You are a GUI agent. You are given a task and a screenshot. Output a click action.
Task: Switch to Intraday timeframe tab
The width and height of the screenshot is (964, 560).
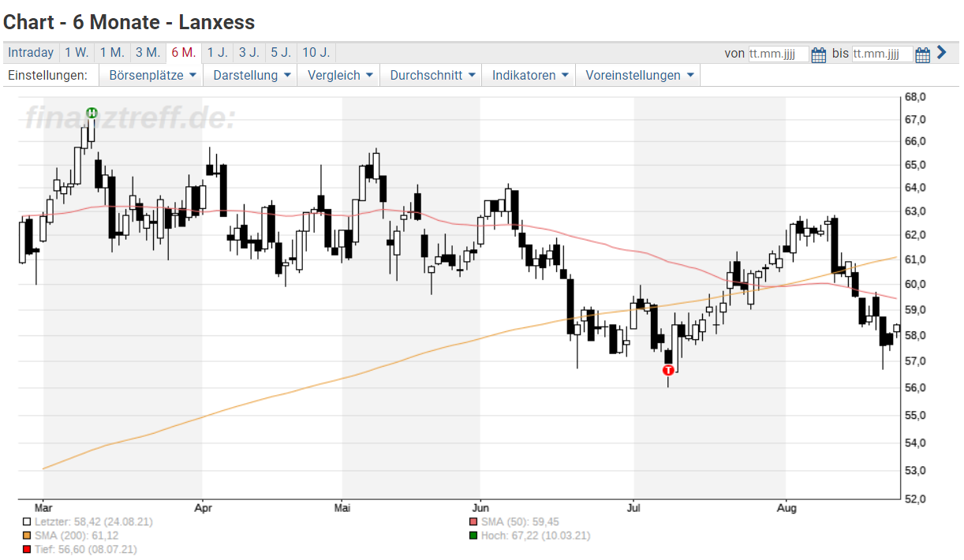coord(31,53)
